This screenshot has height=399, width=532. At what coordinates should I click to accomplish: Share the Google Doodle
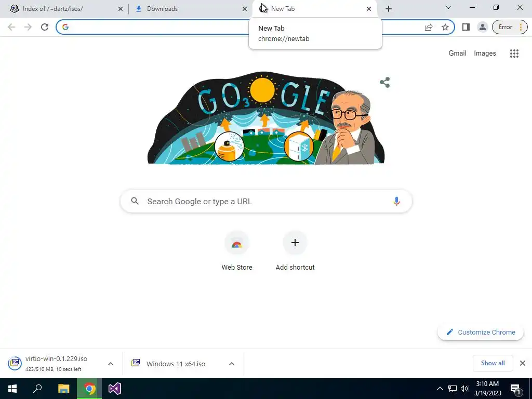pos(385,83)
